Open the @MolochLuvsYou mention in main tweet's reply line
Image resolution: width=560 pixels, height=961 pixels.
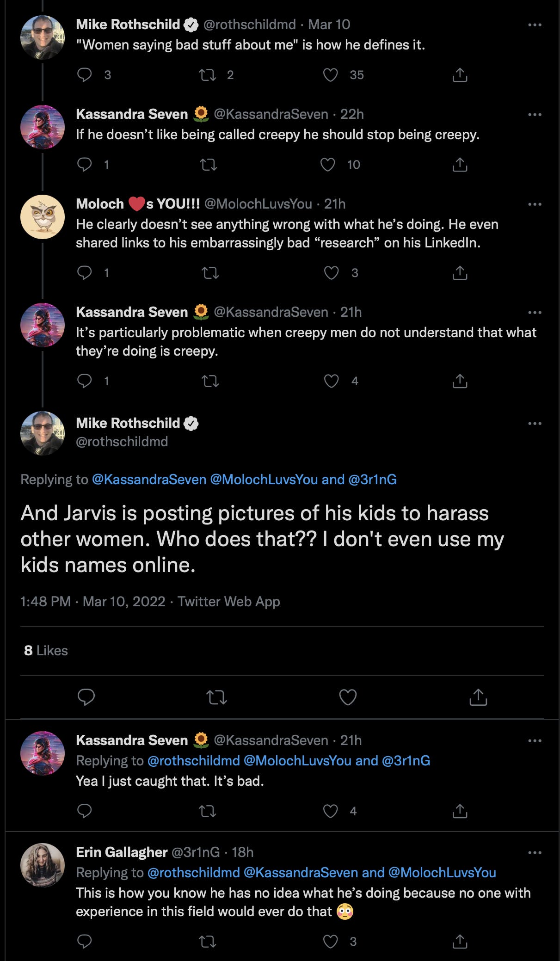(x=264, y=480)
